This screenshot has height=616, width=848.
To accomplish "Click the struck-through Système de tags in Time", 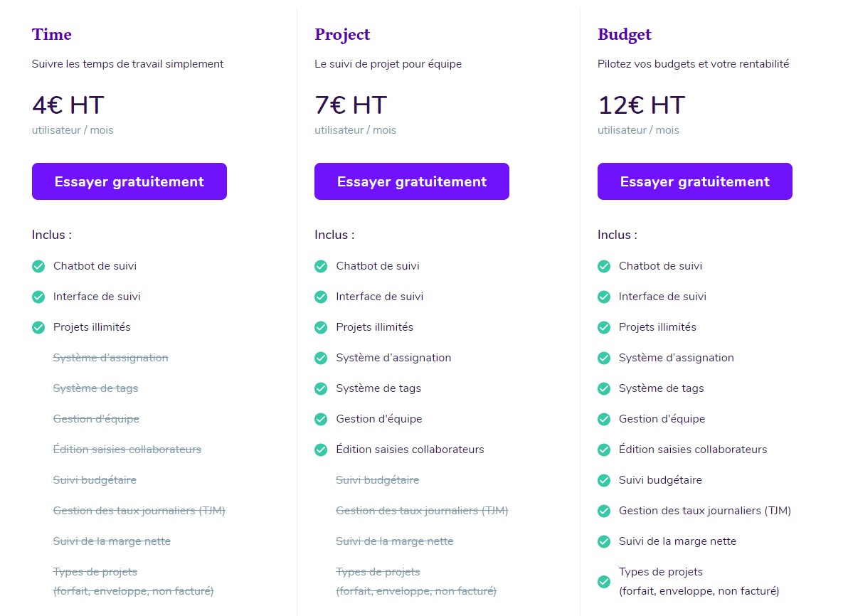I will pyautogui.click(x=95, y=388).
